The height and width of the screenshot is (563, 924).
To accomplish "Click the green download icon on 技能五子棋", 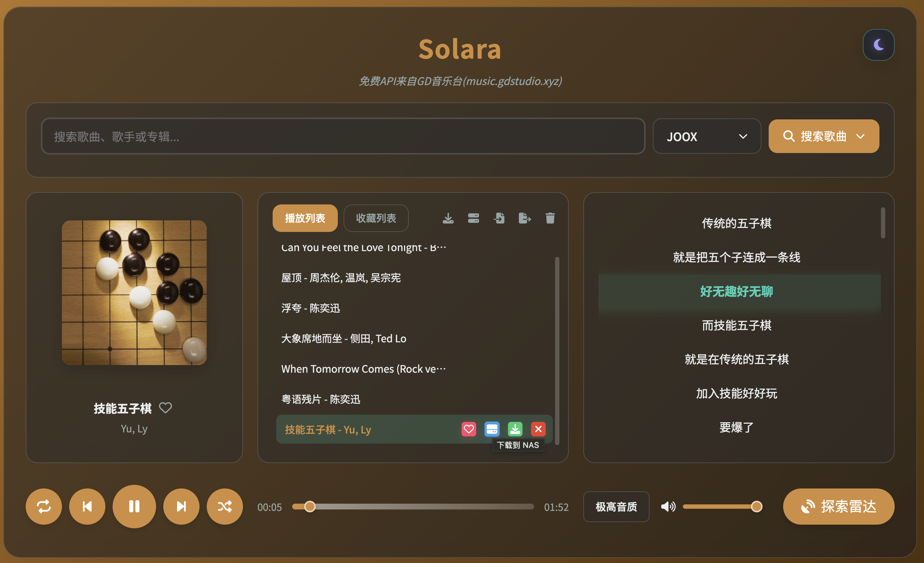I will [x=515, y=429].
